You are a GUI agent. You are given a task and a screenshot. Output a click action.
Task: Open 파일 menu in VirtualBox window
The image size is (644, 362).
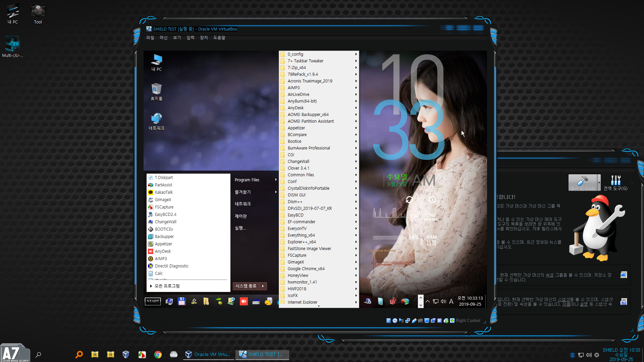(150, 38)
